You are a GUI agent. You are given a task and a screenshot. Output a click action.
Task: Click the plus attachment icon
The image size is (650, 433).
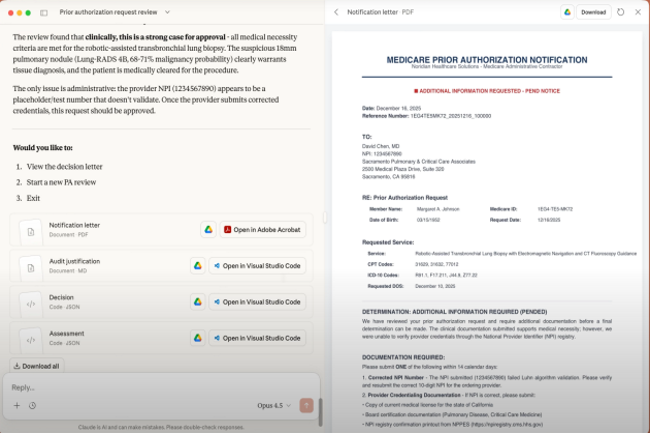click(x=17, y=406)
